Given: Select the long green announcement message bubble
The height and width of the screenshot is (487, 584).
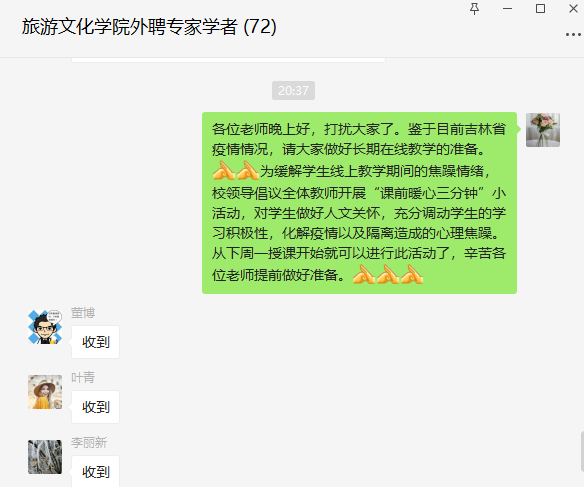Looking at the screenshot, I should (359, 203).
